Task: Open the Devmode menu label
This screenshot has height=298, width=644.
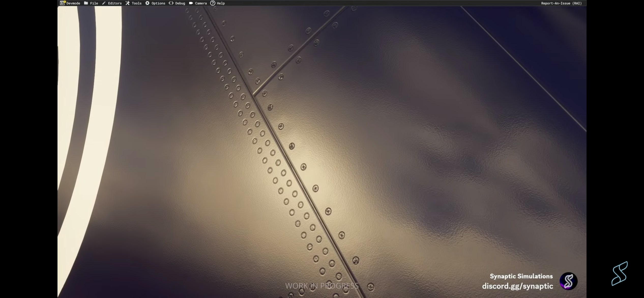Action: tap(73, 3)
